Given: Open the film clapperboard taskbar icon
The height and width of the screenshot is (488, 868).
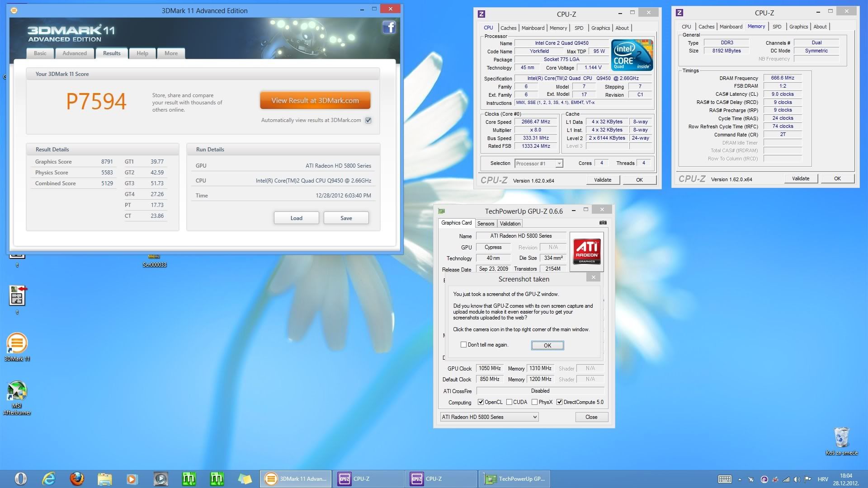Looking at the screenshot, I should click(160, 479).
